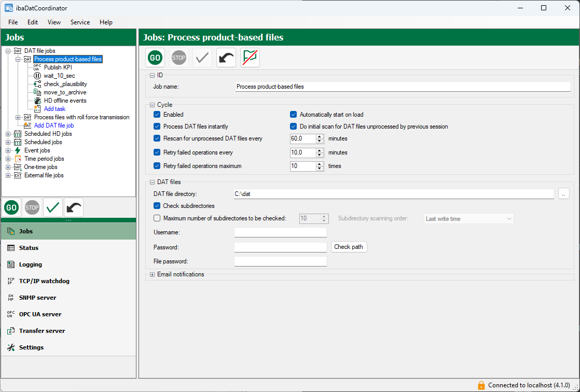Open the Logging section
This screenshot has height=392, width=580.
click(x=69, y=264)
